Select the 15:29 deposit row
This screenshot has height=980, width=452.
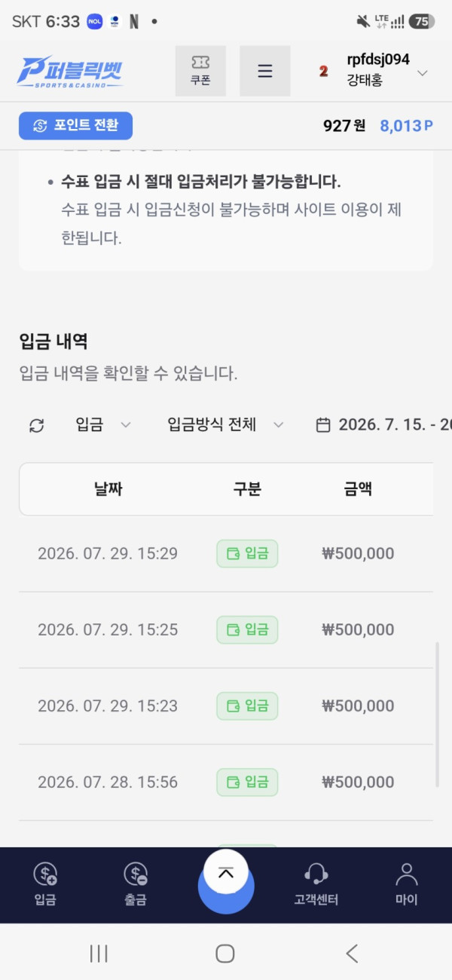226,554
